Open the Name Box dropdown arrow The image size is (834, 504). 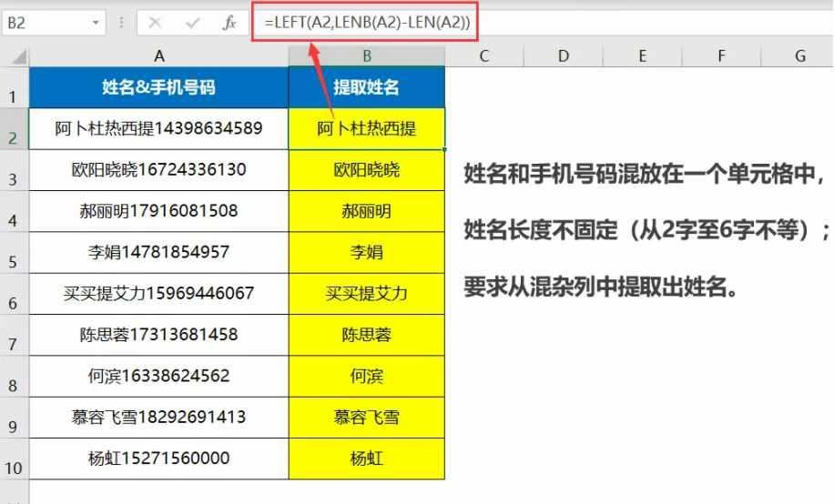(x=96, y=23)
